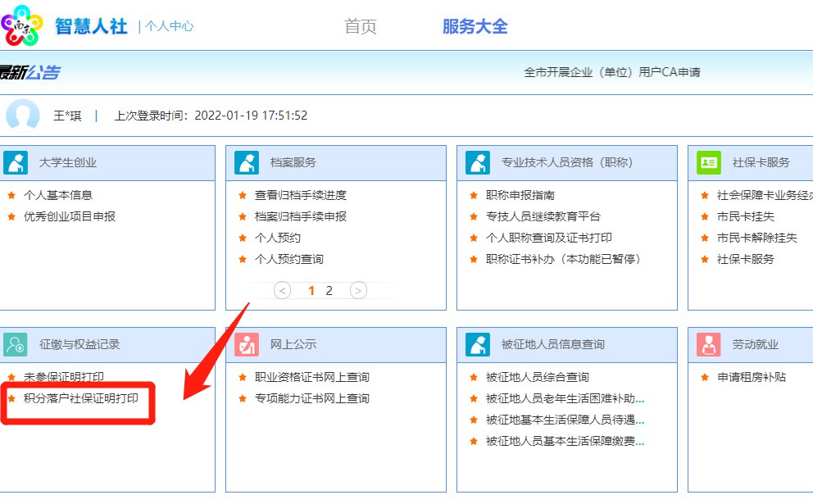Click the user avatar beside 王*琪
Image resolution: width=813 pixels, height=504 pixels.
pos(23,115)
